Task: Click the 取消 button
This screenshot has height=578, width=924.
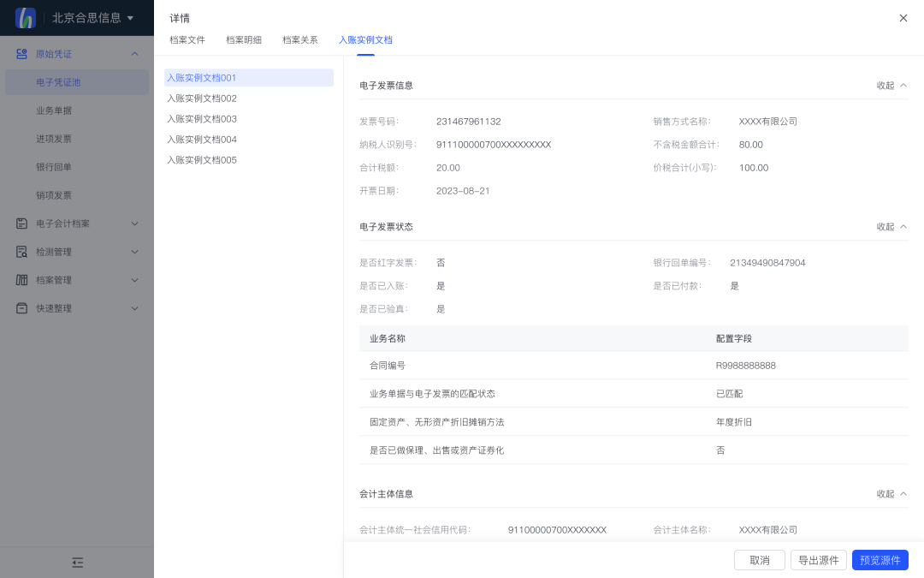Action: [759, 560]
